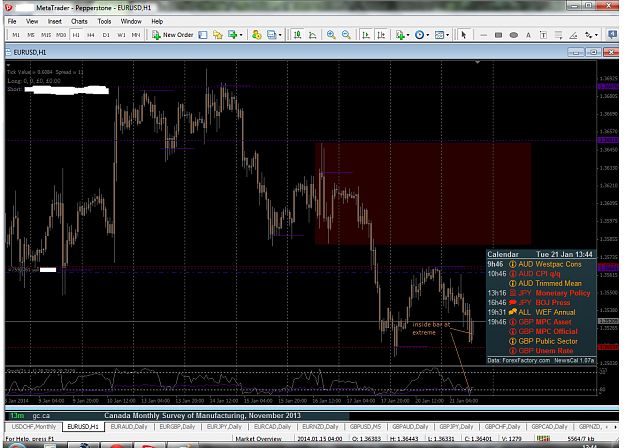Click the zoom in magnifier
Screen dimensions: 625x448
[x=331, y=35]
